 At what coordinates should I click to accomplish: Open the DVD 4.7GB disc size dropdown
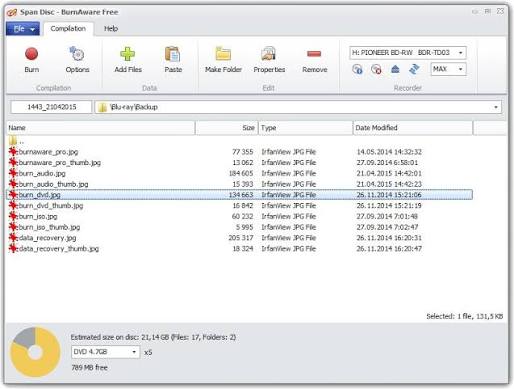tap(134, 352)
